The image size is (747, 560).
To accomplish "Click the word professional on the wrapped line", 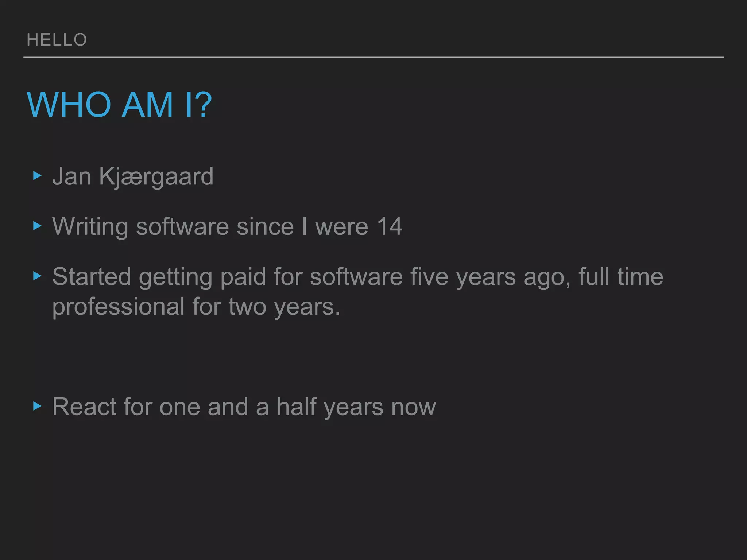I will click(x=118, y=307).
